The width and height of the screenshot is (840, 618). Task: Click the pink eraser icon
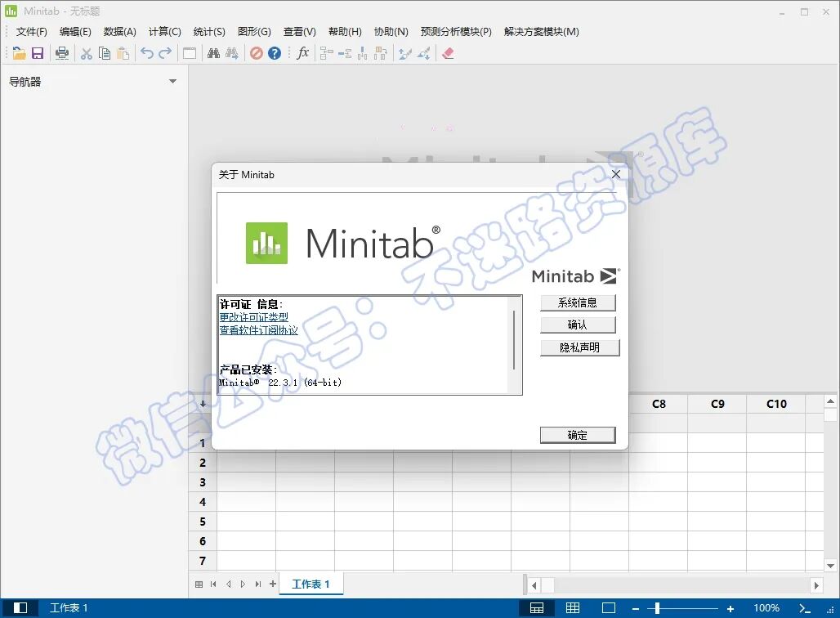click(x=448, y=53)
